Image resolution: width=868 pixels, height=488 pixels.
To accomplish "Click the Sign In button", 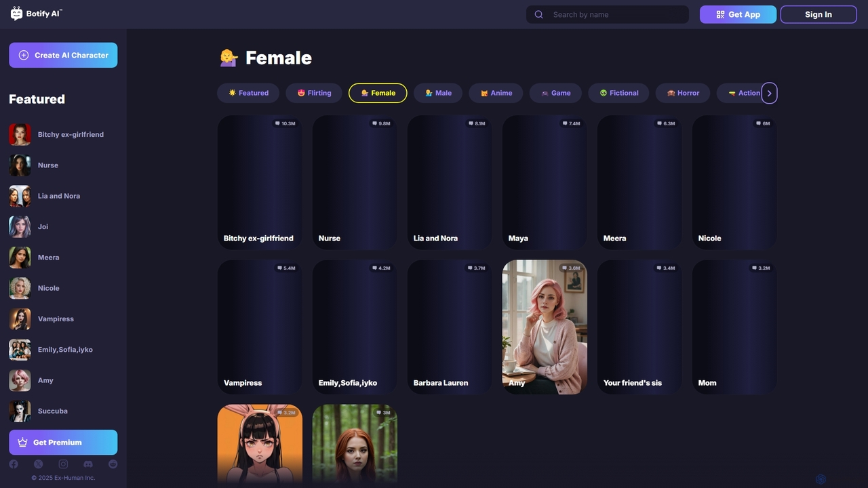I will coord(818,14).
